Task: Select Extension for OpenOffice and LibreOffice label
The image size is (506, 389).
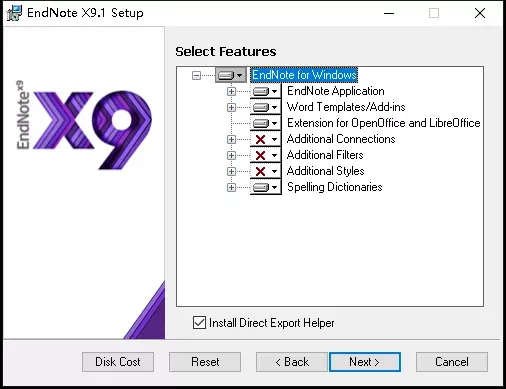Action: [x=384, y=123]
